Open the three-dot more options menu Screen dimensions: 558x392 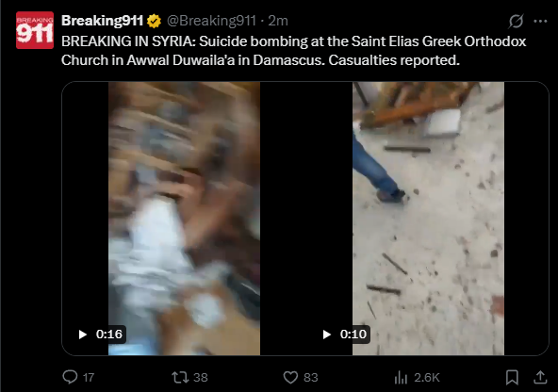point(540,22)
